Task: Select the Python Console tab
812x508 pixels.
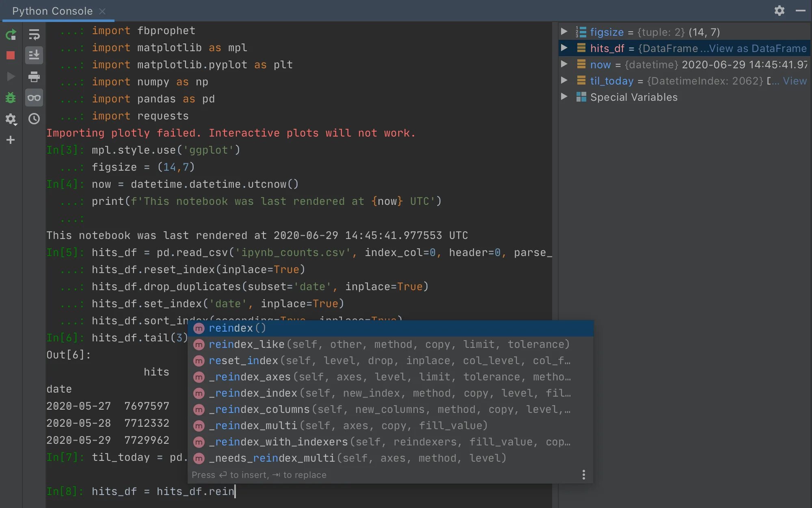Action: (x=52, y=11)
